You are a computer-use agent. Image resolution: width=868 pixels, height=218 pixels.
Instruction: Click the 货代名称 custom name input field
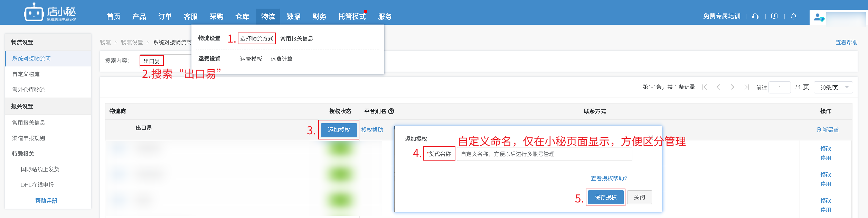point(544,154)
